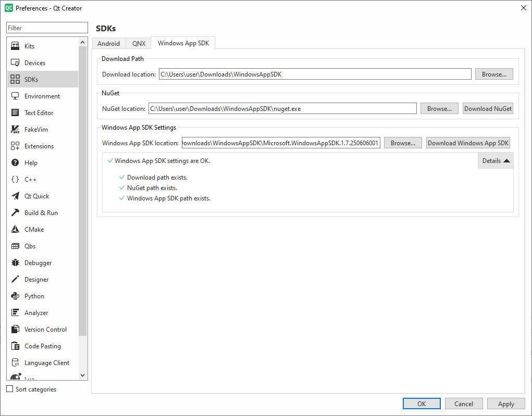This screenshot has height=416, width=532.
Task: Open Version Control icon
Action: coord(15,329)
